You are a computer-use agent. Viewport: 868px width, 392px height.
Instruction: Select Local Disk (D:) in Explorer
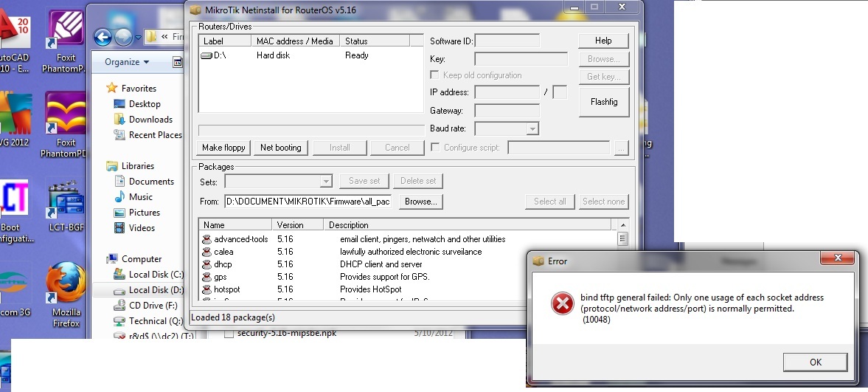[x=156, y=290]
